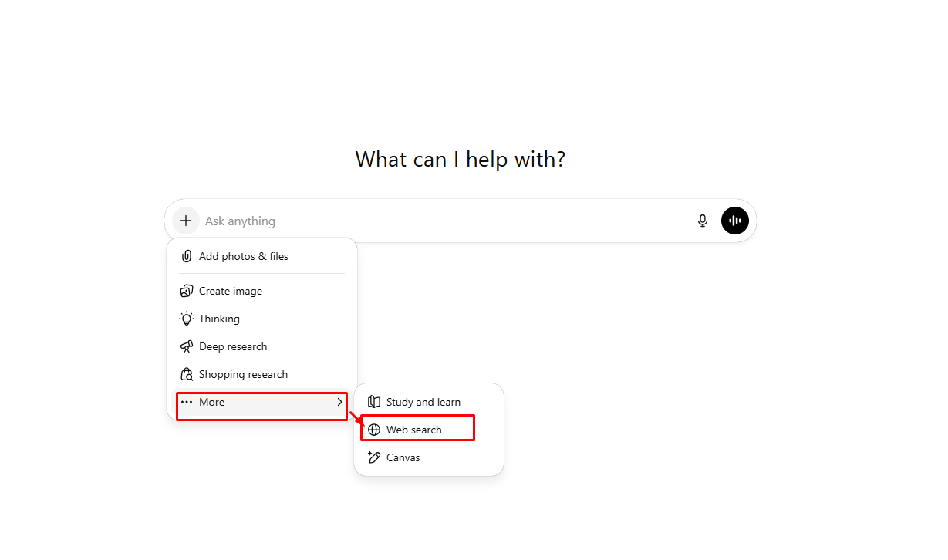Select the Create image picture icon
The image size is (948, 560).
click(x=186, y=291)
